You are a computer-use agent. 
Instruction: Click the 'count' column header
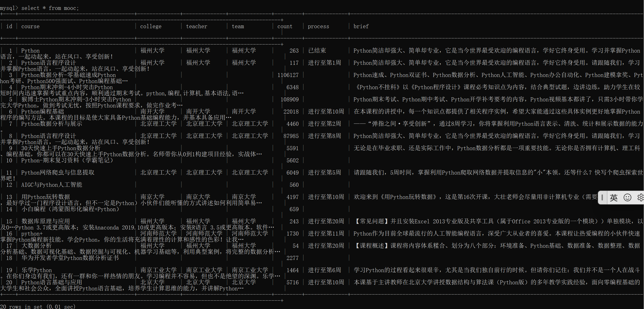click(x=285, y=26)
